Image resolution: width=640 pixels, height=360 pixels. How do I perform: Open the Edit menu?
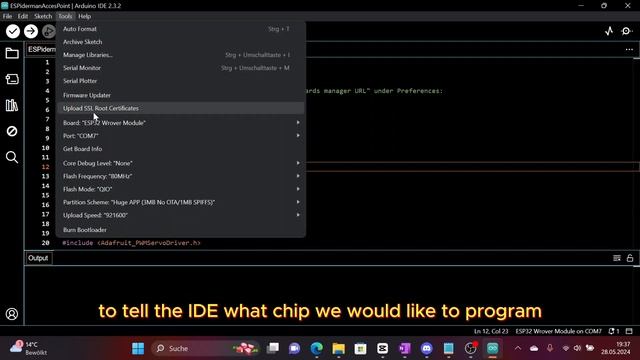[23, 16]
